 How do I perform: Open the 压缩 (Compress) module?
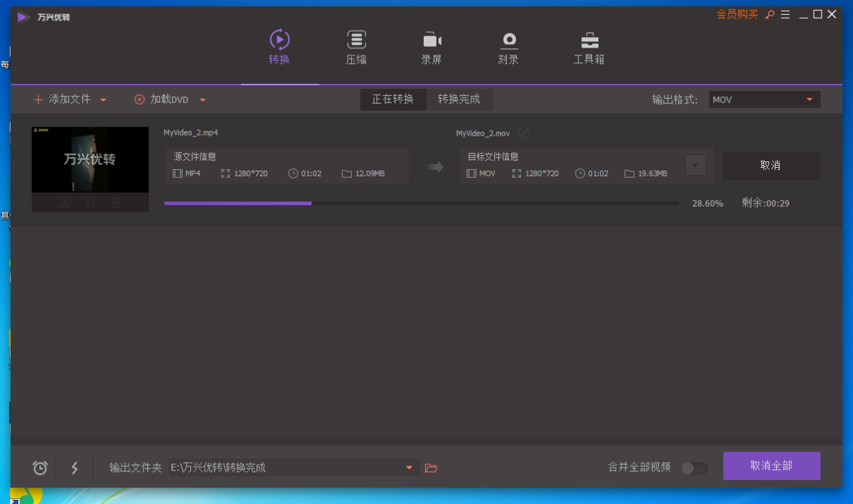356,48
